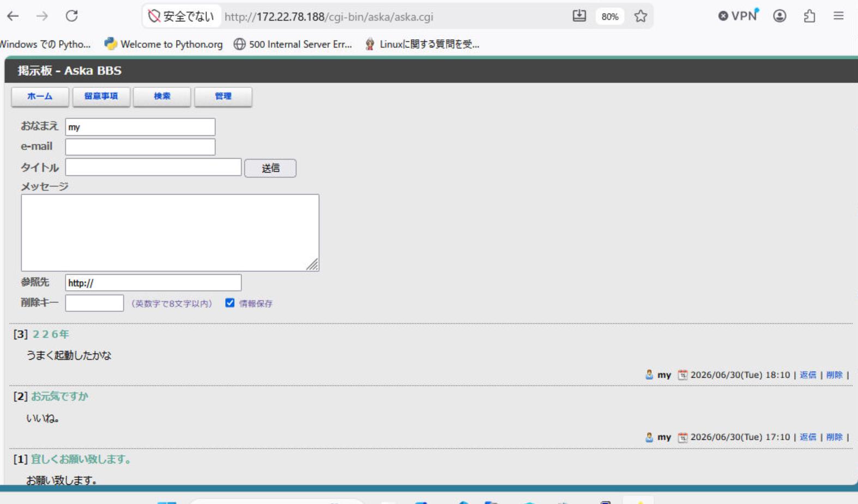Focus the おなまえ name field

(x=140, y=127)
